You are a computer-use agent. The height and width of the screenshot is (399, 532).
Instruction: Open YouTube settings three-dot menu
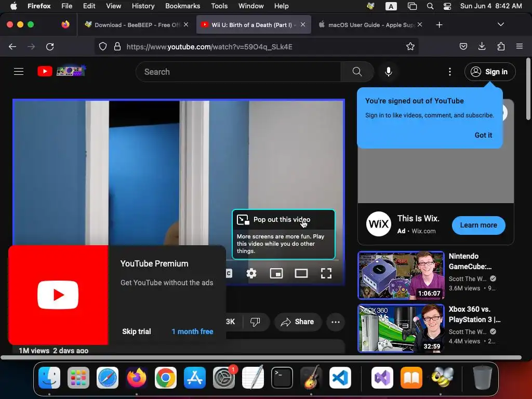449,72
